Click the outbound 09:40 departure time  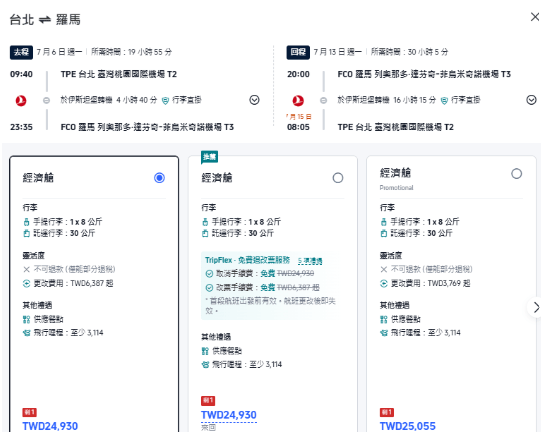point(21,74)
